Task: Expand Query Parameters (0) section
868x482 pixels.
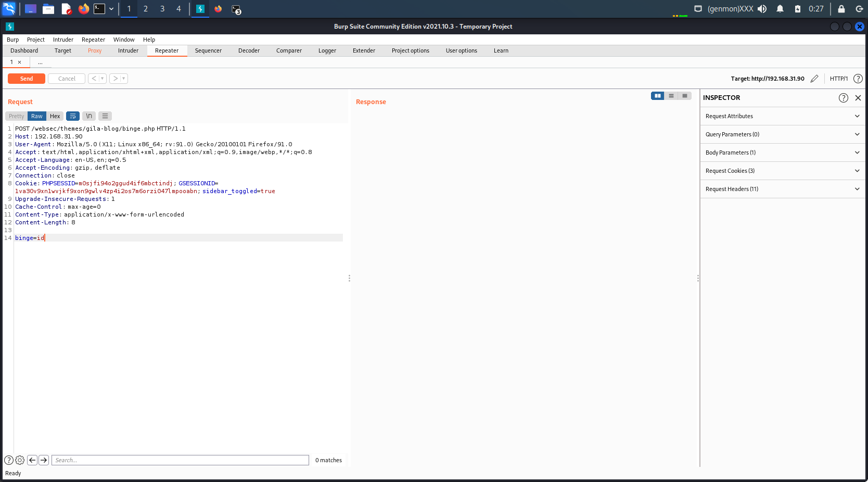Action: [783, 134]
